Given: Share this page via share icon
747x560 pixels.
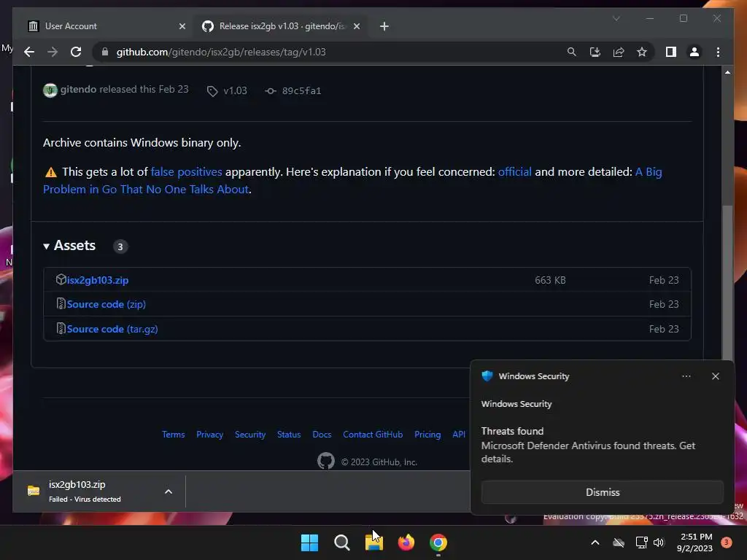Looking at the screenshot, I should click(x=619, y=52).
